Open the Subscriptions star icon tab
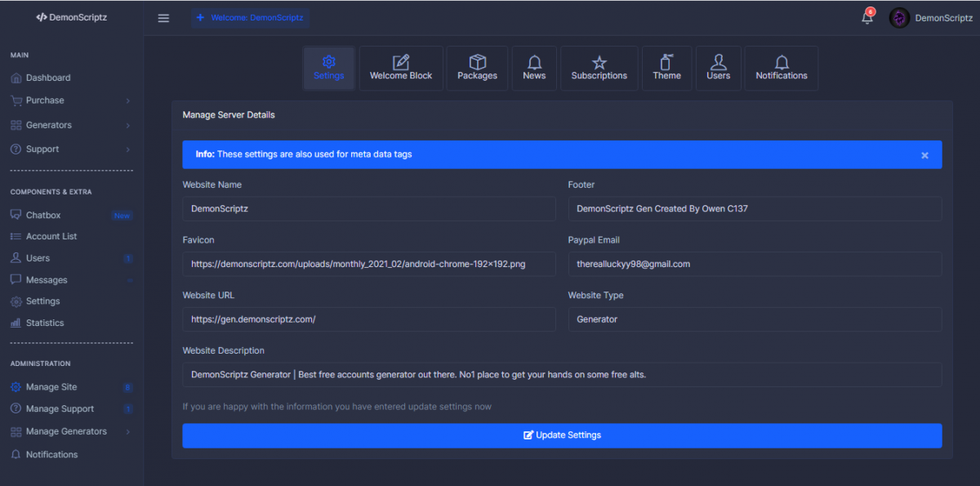The width and height of the screenshot is (980, 486). (599, 68)
